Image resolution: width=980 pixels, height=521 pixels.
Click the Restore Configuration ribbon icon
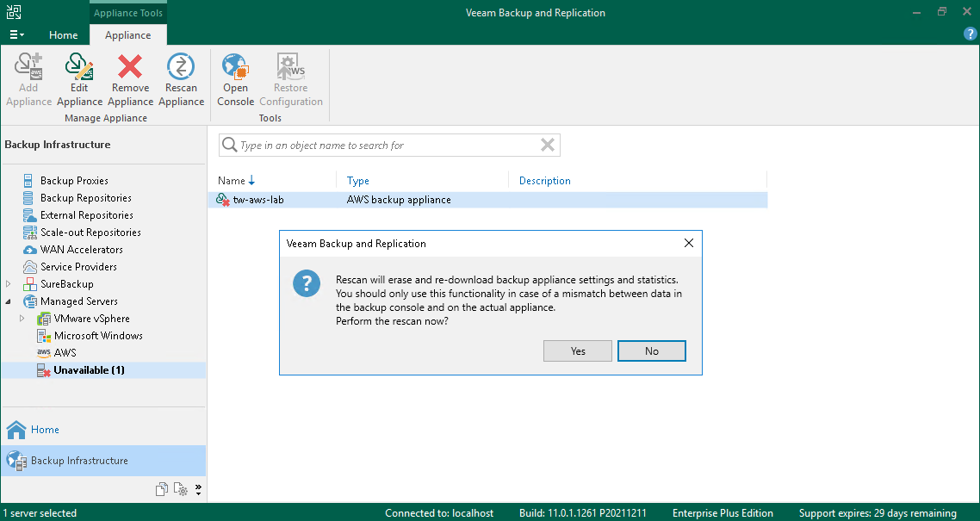click(x=290, y=66)
